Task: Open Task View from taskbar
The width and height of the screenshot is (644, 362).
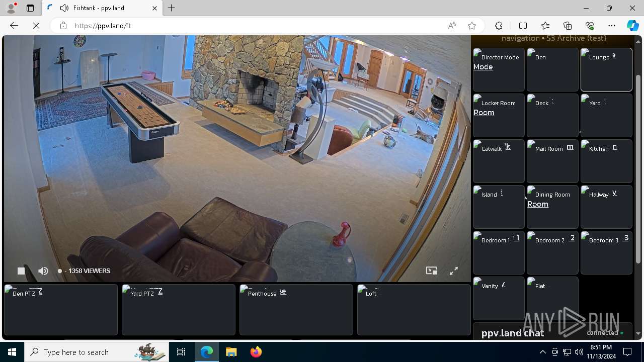Action: [x=181, y=352]
